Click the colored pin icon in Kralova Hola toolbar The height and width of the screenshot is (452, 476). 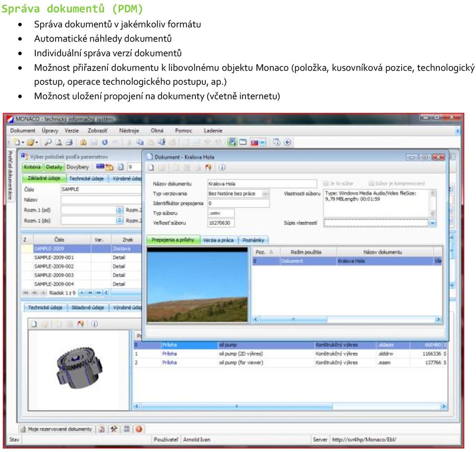click(208, 167)
